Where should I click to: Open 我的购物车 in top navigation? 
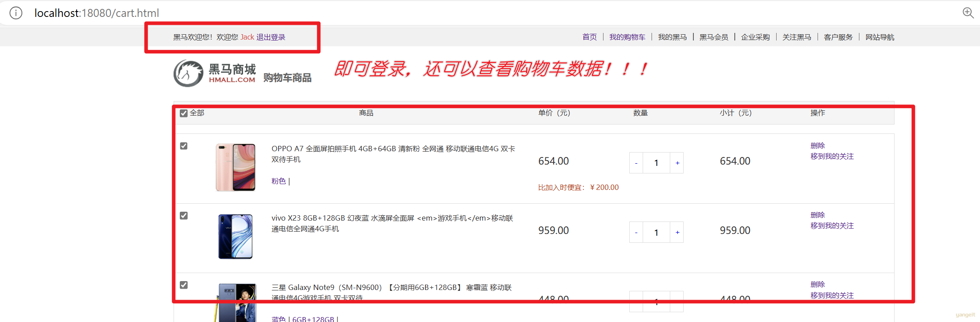628,37
